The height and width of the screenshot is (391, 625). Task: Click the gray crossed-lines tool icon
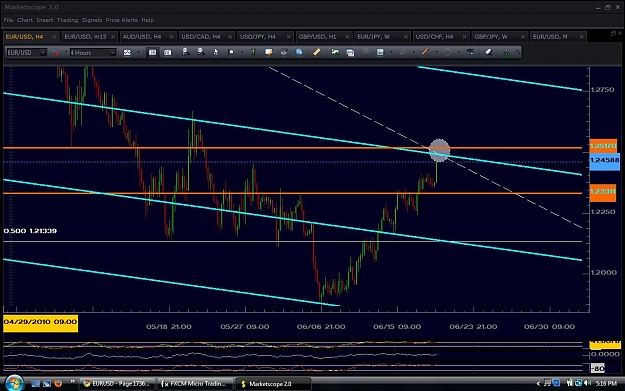(365, 52)
